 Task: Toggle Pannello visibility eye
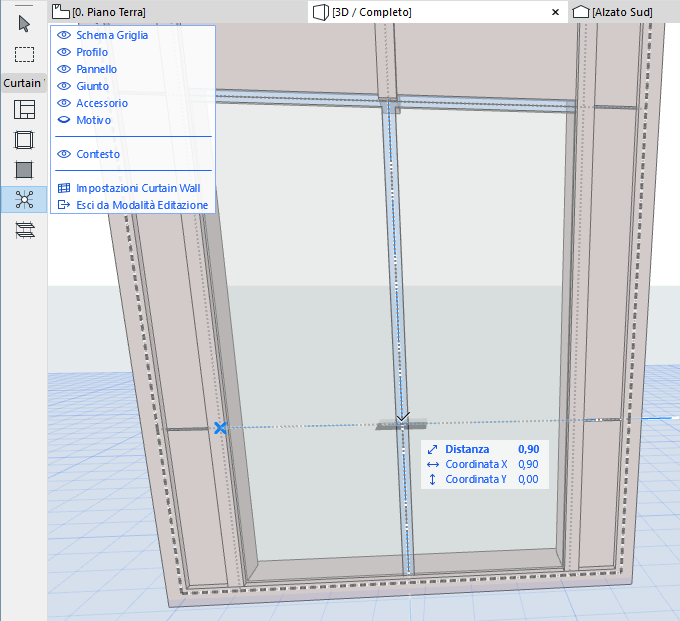[64, 70]
